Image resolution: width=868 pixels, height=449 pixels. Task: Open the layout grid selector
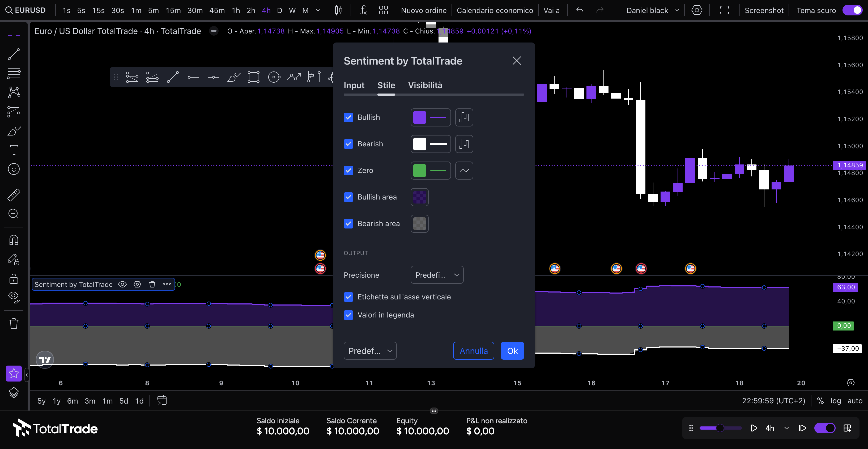click(384, 10)
